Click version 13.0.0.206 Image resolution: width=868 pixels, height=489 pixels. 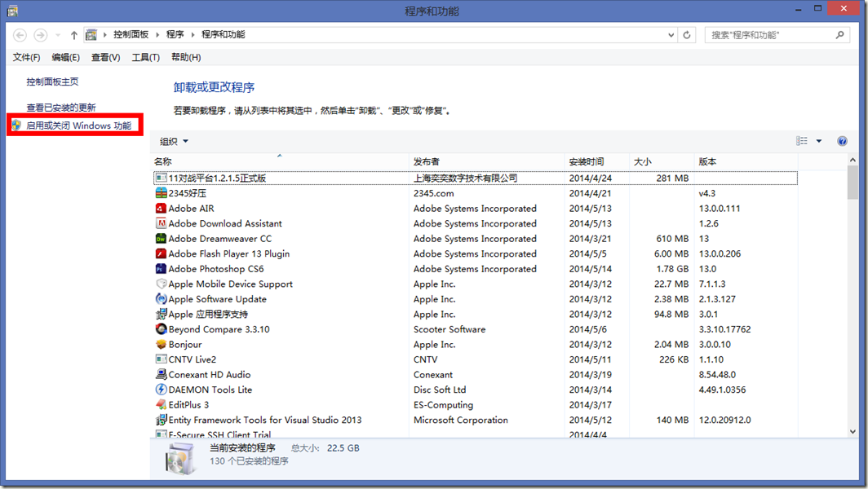tap(720, 254)
